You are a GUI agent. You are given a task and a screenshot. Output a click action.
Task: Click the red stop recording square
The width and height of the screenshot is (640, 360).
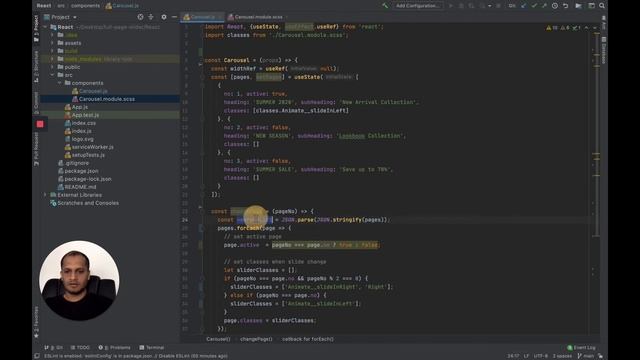(40, 124)
